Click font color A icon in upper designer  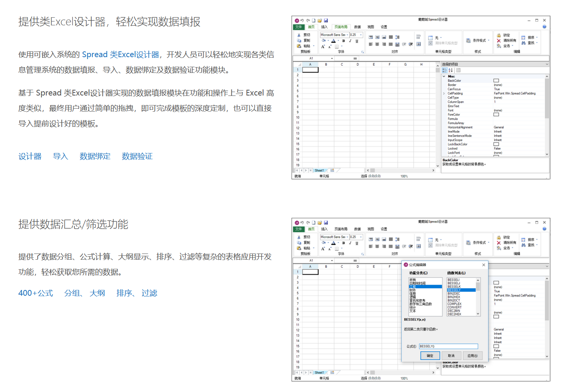[x=333, y=41]
